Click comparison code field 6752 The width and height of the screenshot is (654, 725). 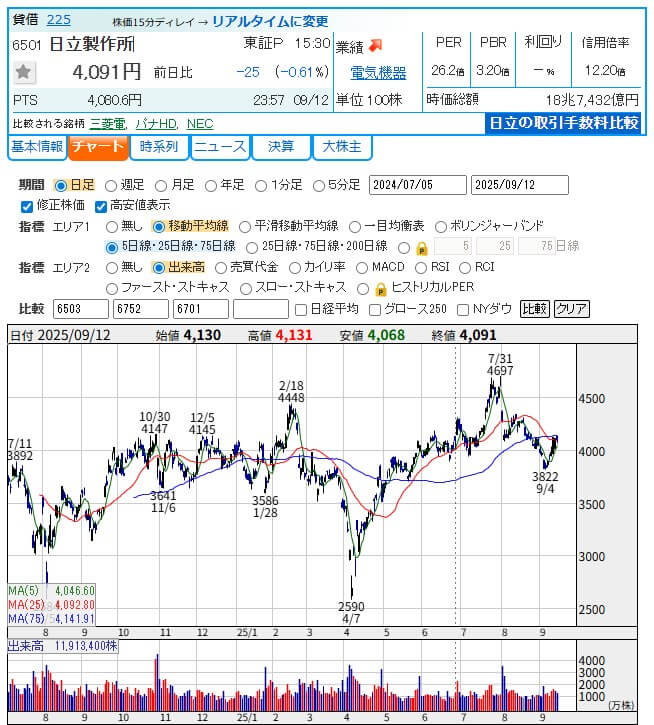point(141,309)
